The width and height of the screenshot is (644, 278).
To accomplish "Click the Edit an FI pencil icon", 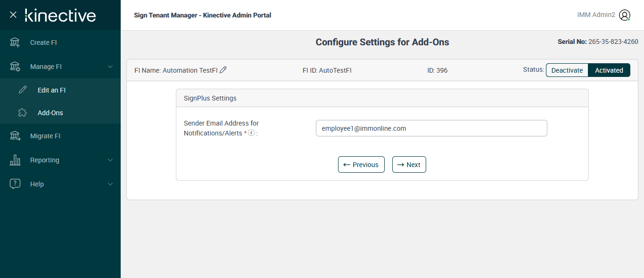I will pyautogui.click(x=23, y=90).
